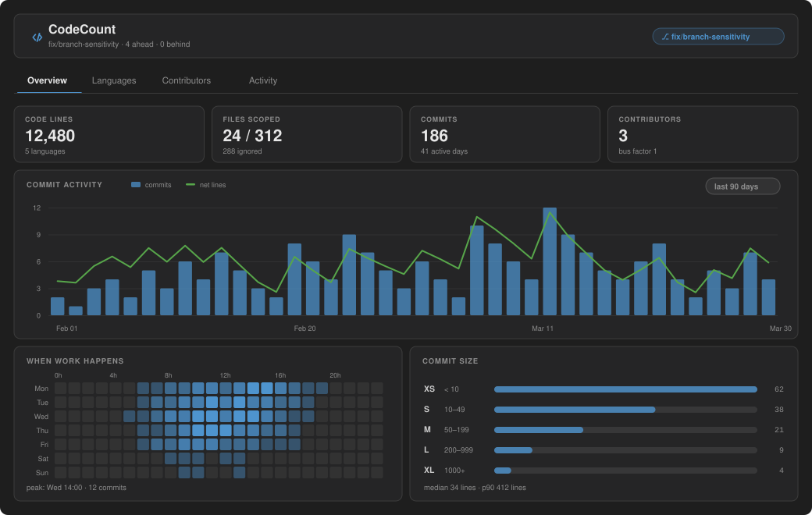Click the Commit Size heading
The height and width of the screenshot is (515, 812).
point(450,360)
